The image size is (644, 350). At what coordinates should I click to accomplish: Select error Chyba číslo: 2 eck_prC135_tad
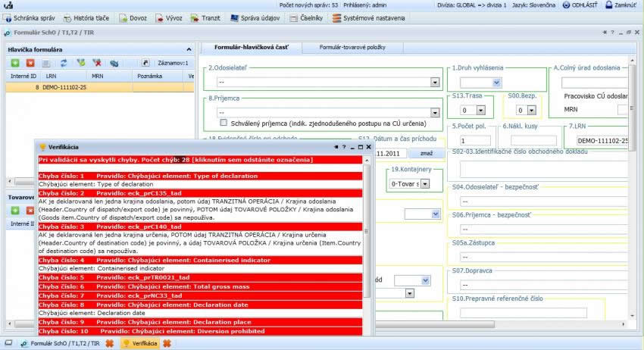200,193
